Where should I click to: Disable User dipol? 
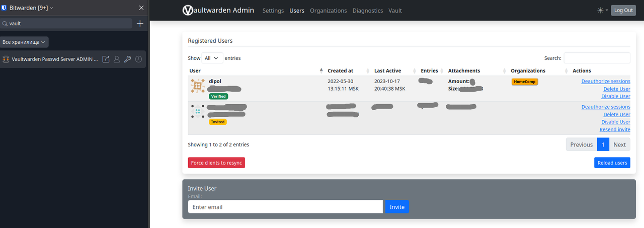click(616, 96)
